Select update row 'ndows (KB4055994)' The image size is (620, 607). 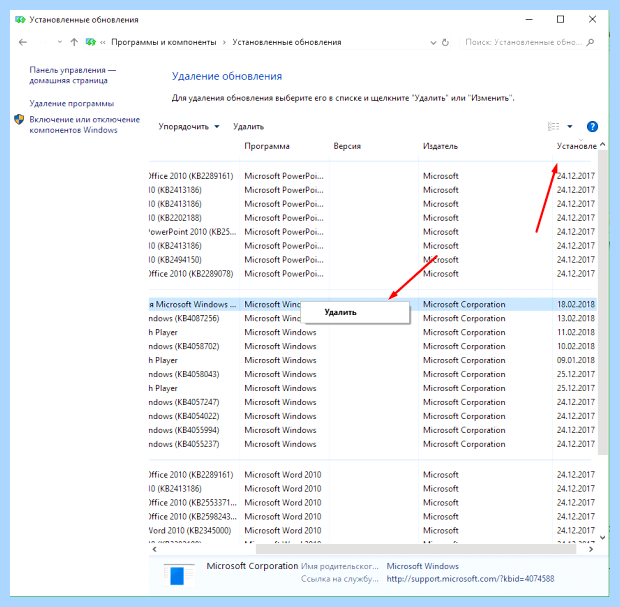372,430
